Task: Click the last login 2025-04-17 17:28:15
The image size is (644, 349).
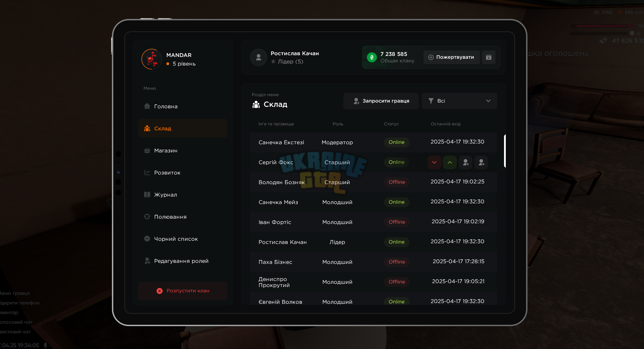Action: point(458,261)
